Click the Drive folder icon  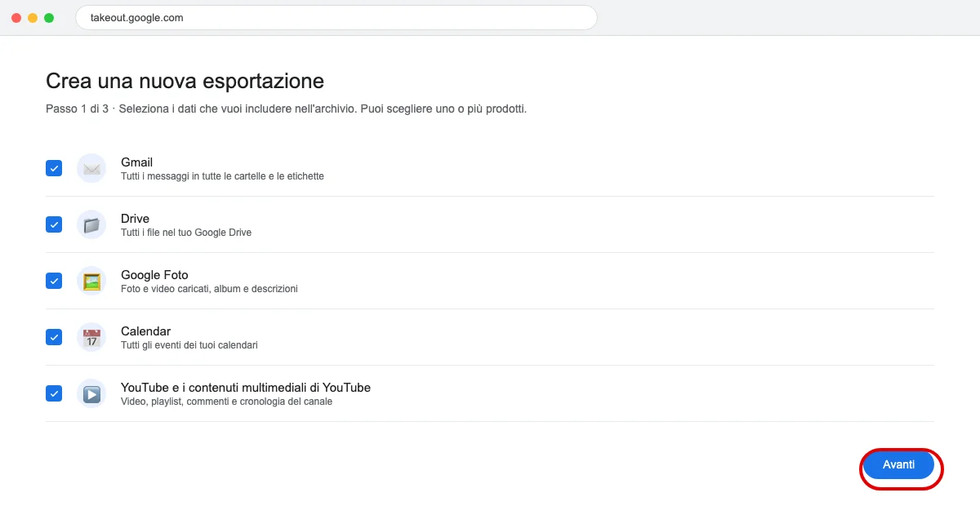(91, 224)
